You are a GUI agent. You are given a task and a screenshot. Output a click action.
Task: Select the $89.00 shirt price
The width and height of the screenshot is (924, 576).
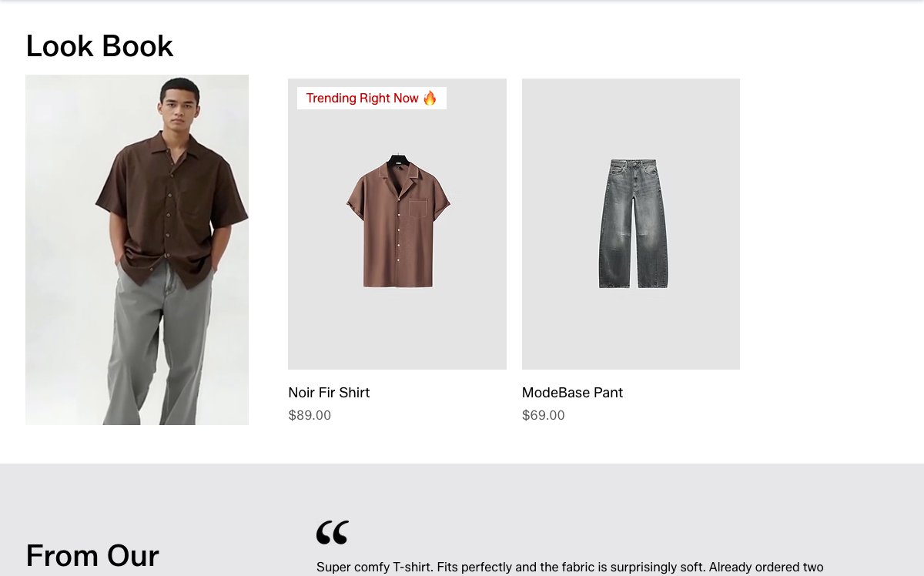point(310,416)
